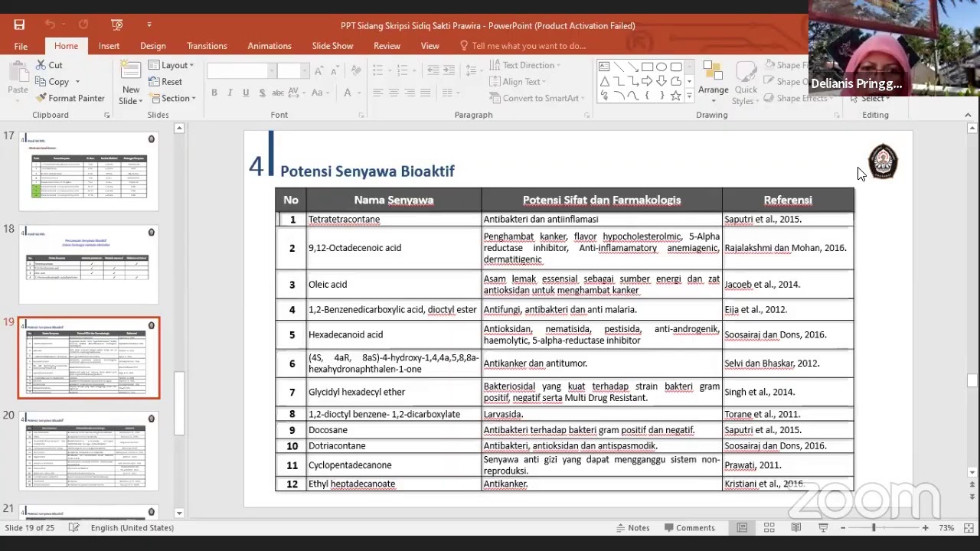Open the View tab
980x551 pixels.
click(430, 46)
